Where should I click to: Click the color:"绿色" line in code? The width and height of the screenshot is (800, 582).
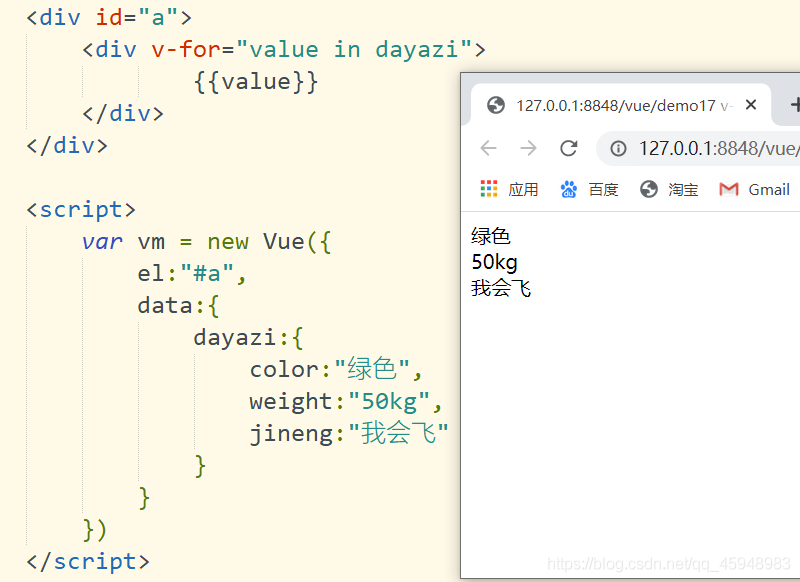[x=336, y=369]
